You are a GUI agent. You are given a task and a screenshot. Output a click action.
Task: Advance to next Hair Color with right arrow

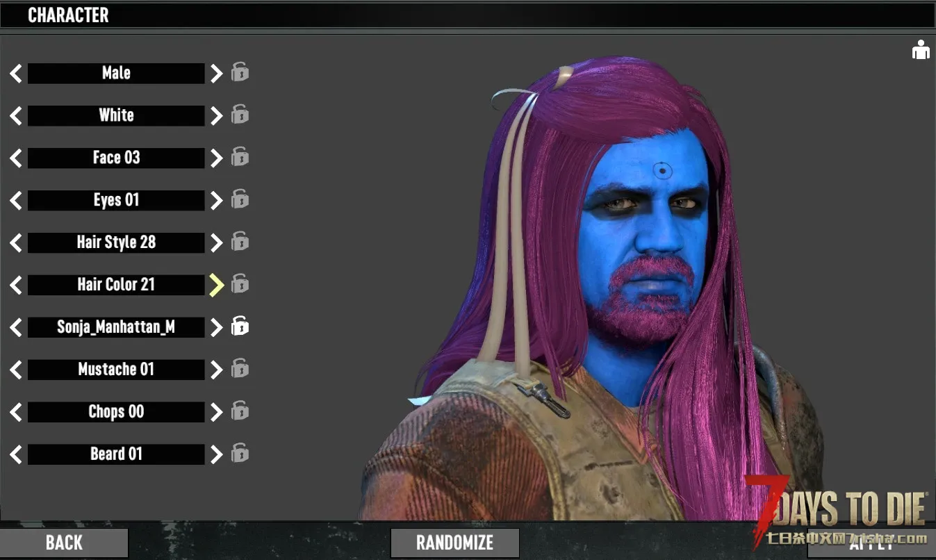(x=217, y=285)
